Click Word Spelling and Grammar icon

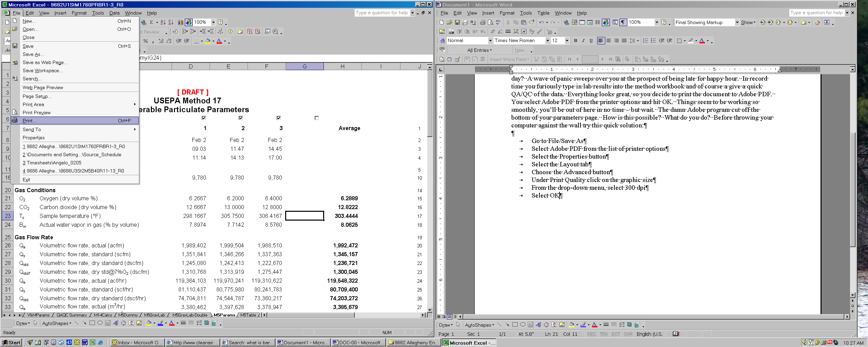click(x=498, y=22)
